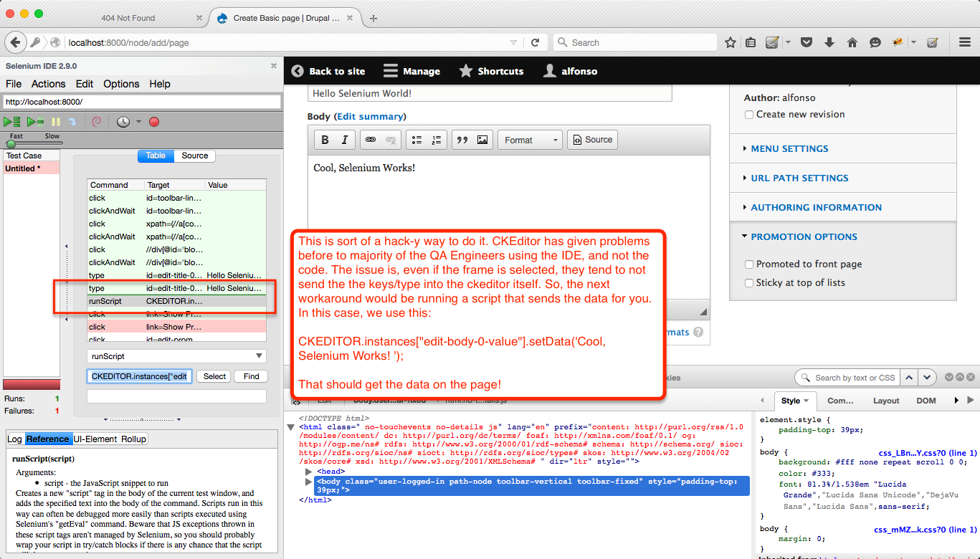Open the Selenium IDE Actions menu
Image resolution: width=980 pixels, height=559 pixels.
[48, 84]
